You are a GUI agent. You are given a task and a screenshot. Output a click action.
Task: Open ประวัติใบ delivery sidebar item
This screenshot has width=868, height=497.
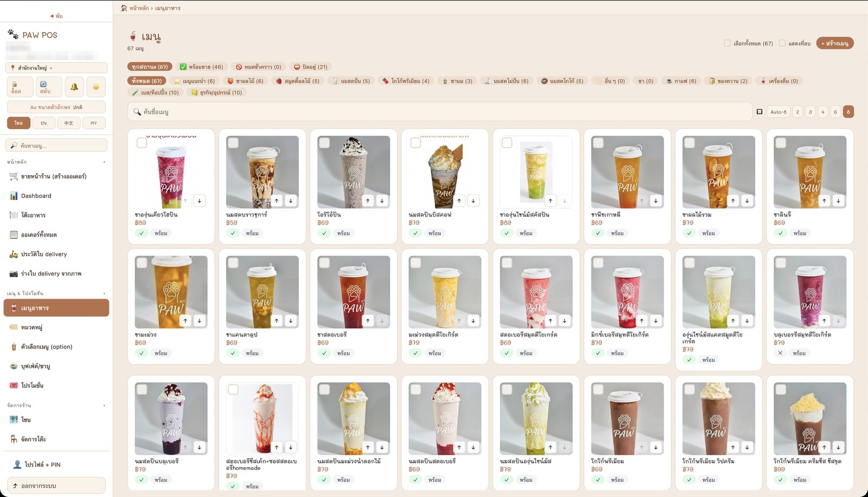[56, 254]
